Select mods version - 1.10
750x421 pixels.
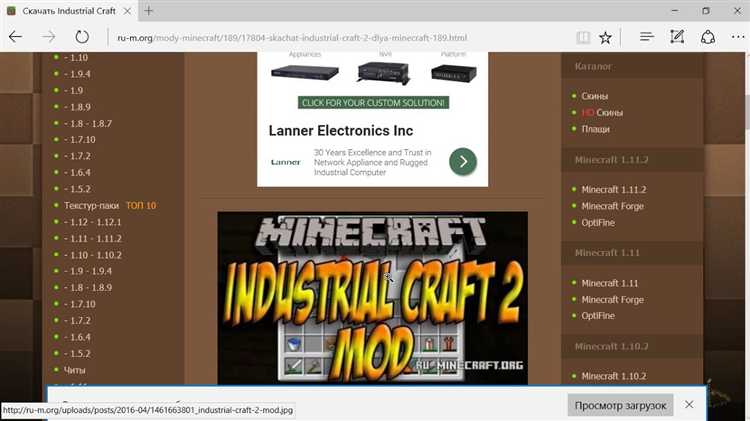(x=76, y=58)
